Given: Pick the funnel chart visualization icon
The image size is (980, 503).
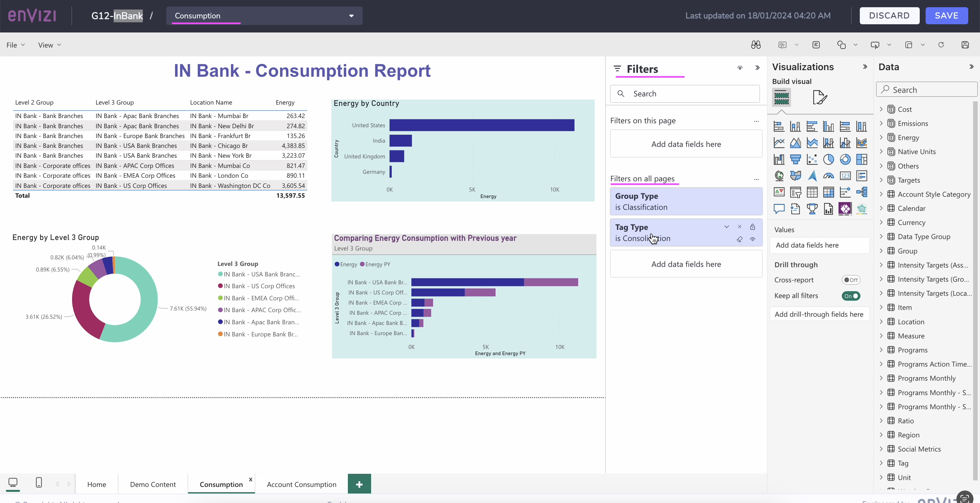Looking at the screenshot, I should [x=795, y=159].
